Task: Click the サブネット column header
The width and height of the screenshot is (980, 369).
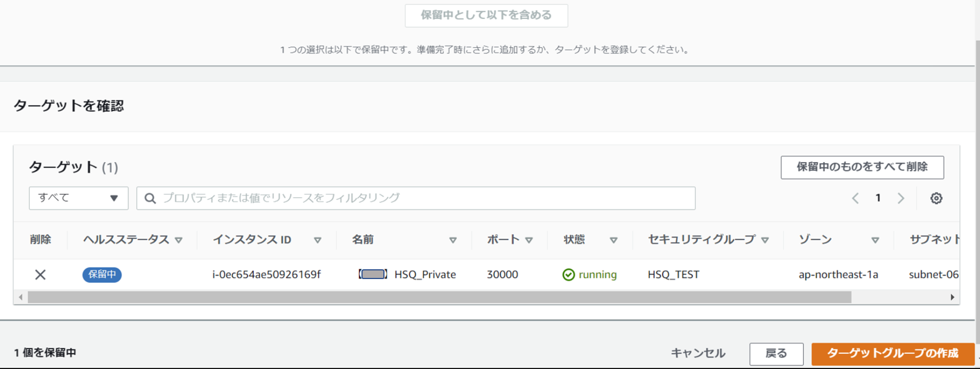Action: [934, 240]
